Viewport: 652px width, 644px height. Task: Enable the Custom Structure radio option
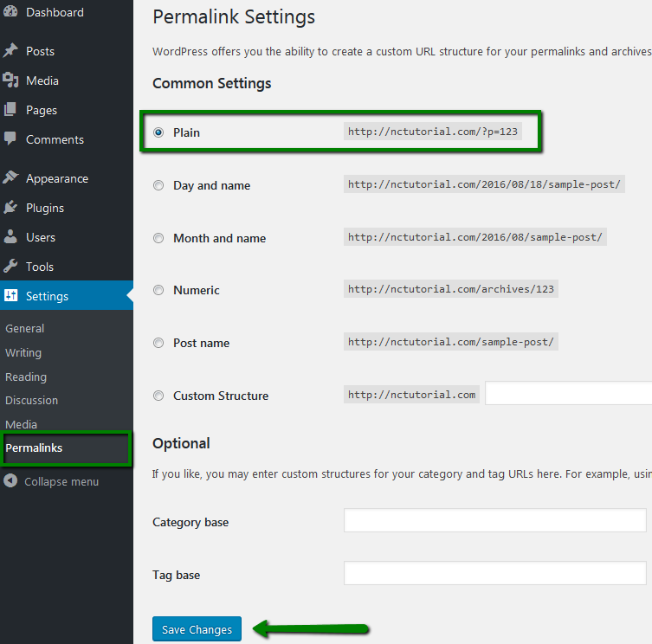(x=158, y=396)
